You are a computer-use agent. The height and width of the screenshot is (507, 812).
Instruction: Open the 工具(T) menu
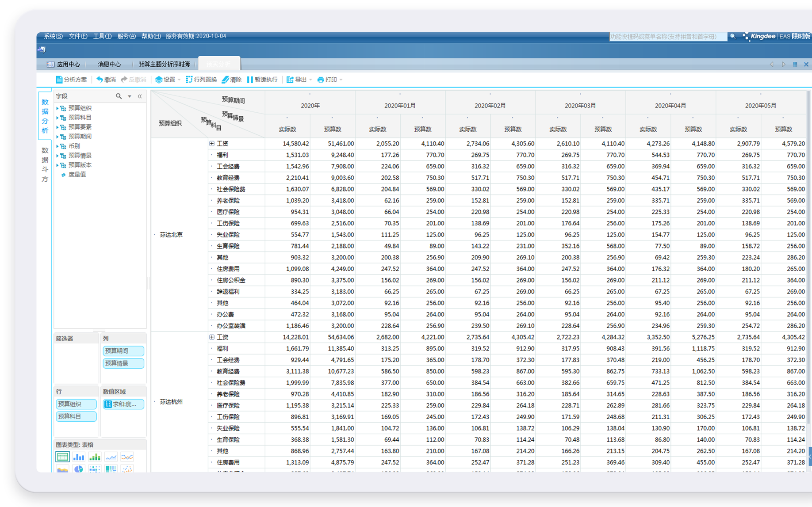tap(102, 36)
